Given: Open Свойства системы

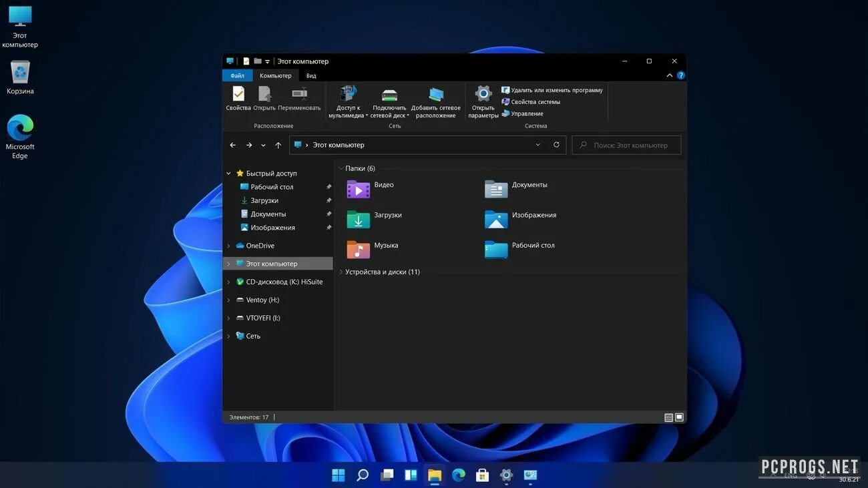Looking at the screenshot, I should point(531,102).
